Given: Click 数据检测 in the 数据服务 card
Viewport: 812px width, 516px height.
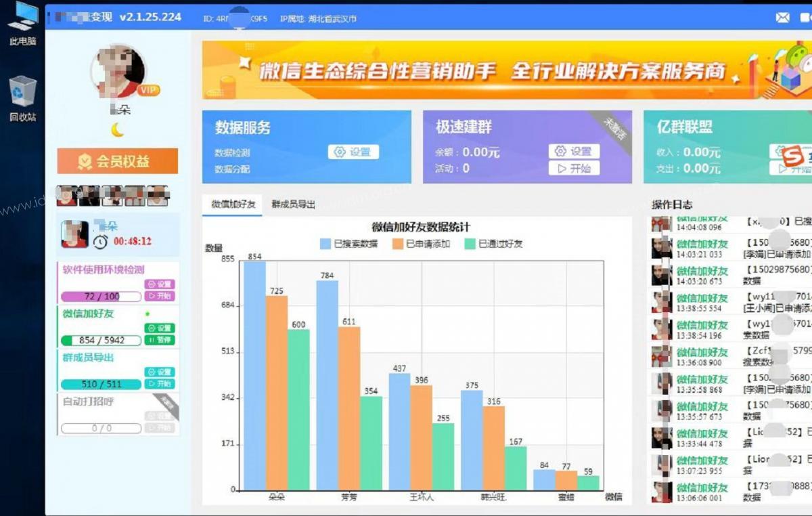Looking at the screenshot, I should tap(232, 152).
